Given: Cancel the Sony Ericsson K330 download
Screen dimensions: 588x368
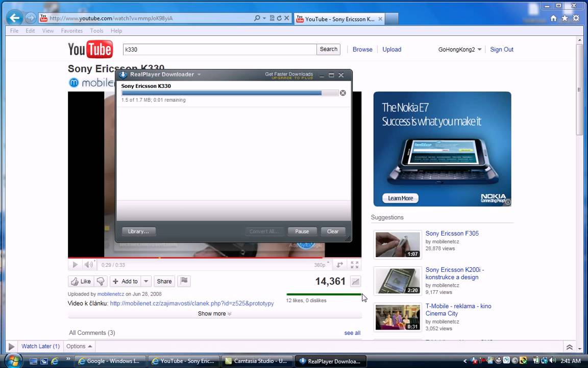Looking at the screenshot, I should pyautogui.click(x=343, y=93).
